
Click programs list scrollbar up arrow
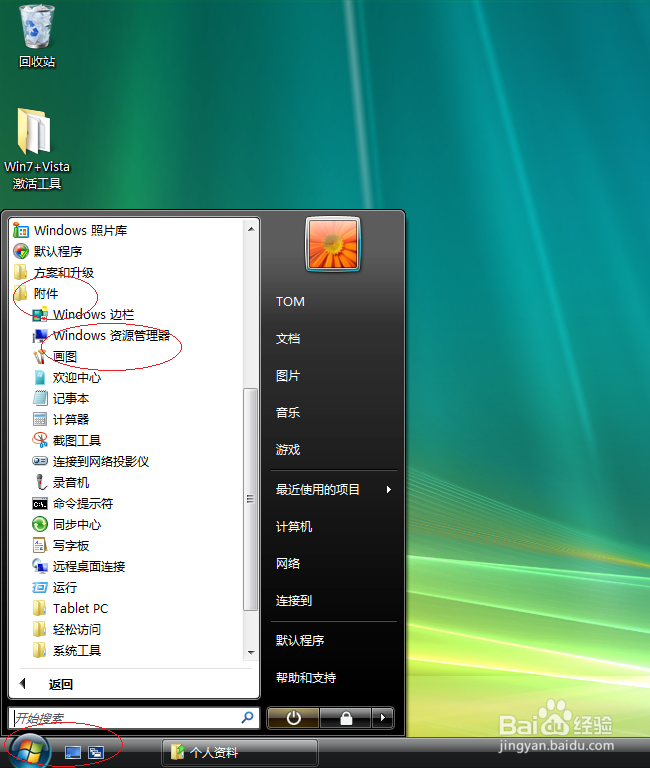click(251, 229)
